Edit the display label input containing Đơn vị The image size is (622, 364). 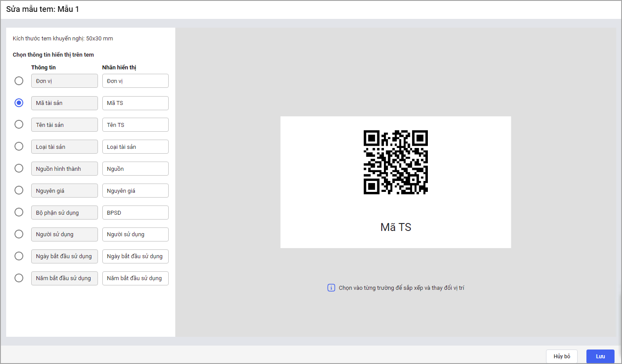click(x=135, y=81)
